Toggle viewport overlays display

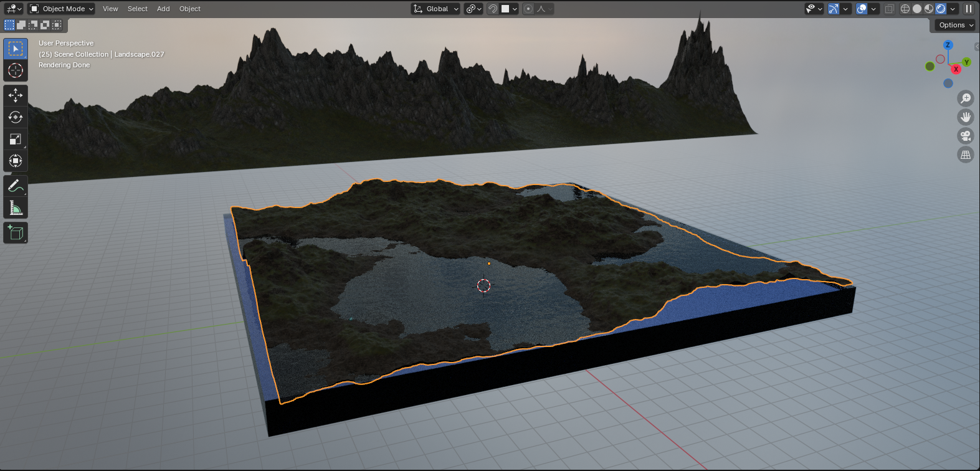[862, 9]
